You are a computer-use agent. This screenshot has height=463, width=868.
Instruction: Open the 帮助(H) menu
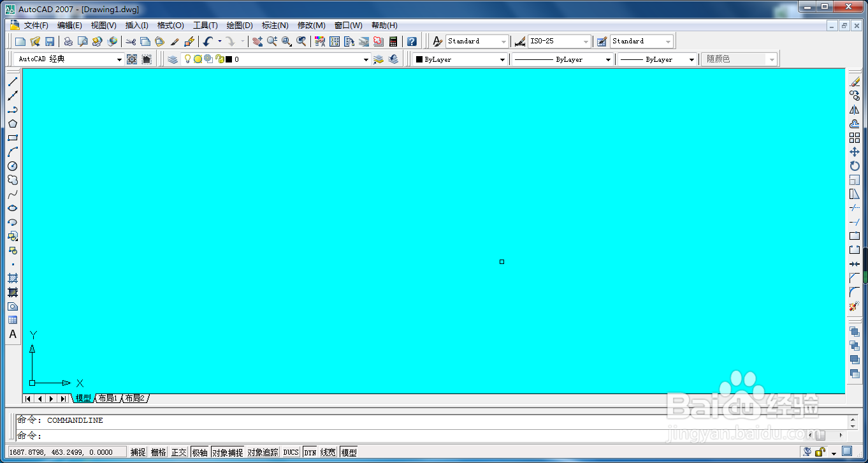point(384,26)
